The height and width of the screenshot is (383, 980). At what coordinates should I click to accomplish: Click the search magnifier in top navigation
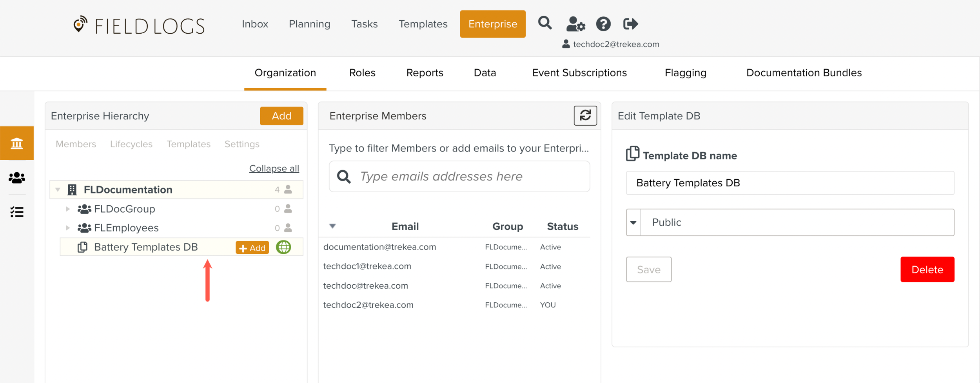(x=544, y=23)
